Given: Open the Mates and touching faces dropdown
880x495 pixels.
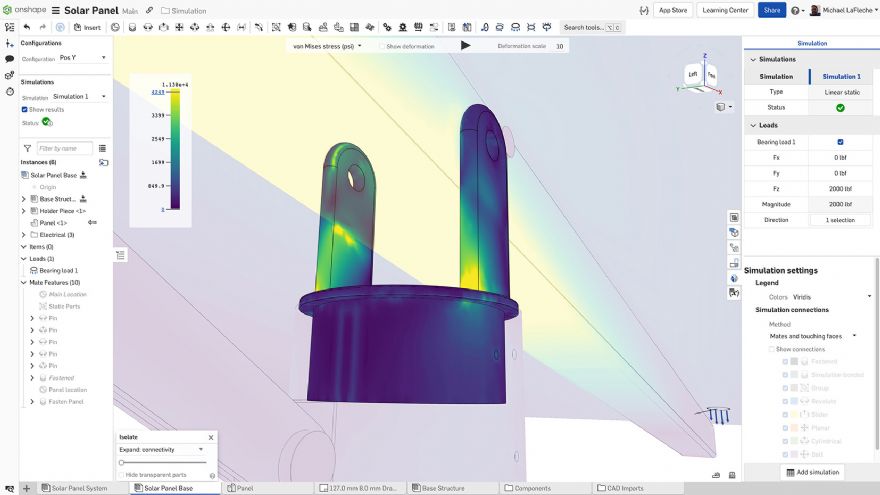Looking at the screenshot, I should click(813, 336).
